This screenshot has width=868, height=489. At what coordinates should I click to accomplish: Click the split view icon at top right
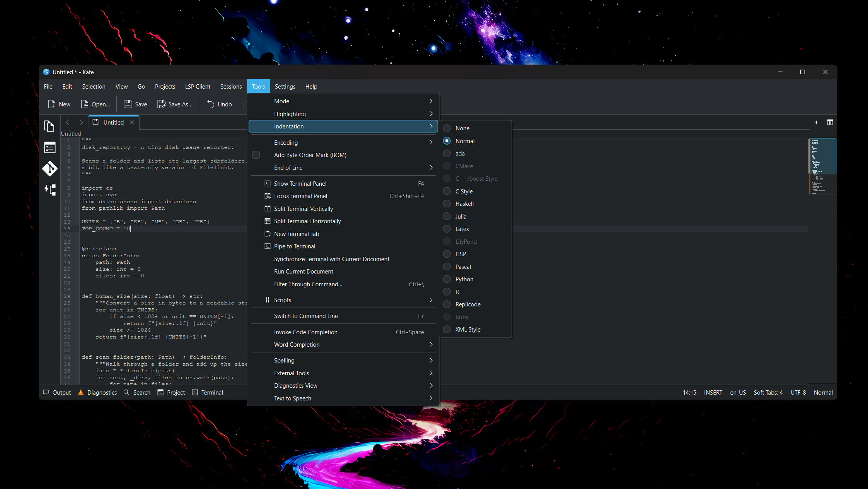[830, 122]
